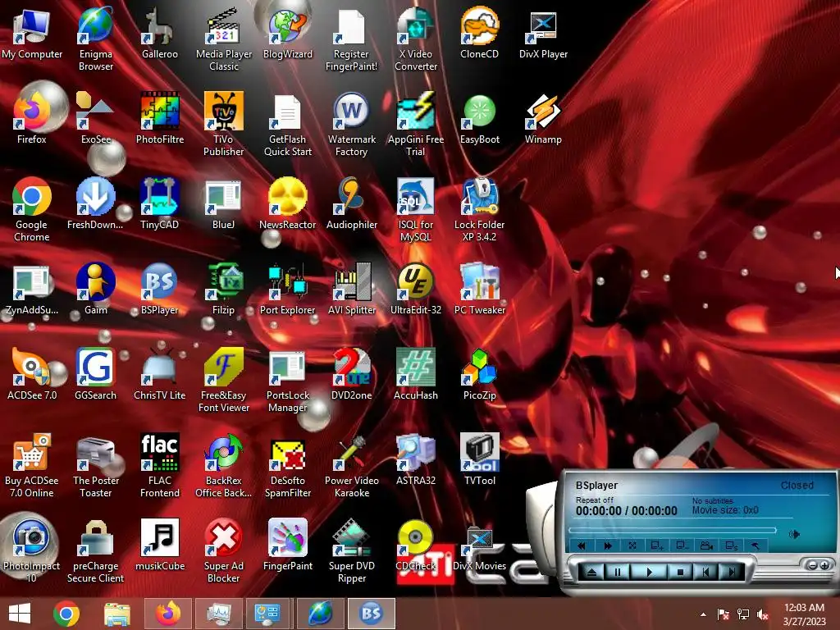Select the TVTool desktop icon

pos(479,460)
